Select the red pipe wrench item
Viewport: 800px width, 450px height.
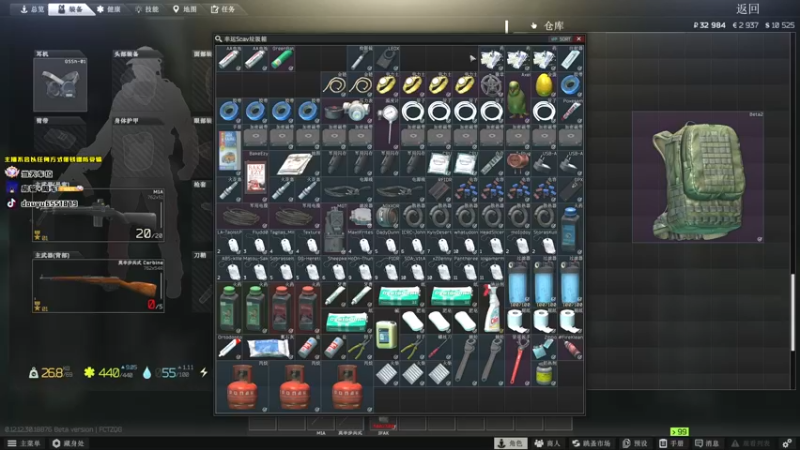[518, 360]
